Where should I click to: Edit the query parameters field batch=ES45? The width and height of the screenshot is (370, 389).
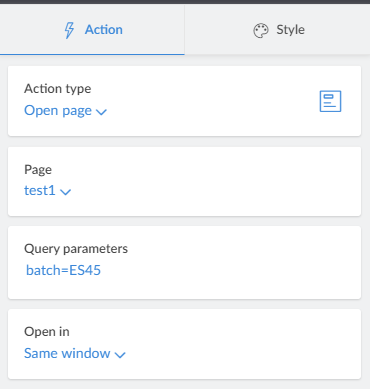[x=63, y=270]
